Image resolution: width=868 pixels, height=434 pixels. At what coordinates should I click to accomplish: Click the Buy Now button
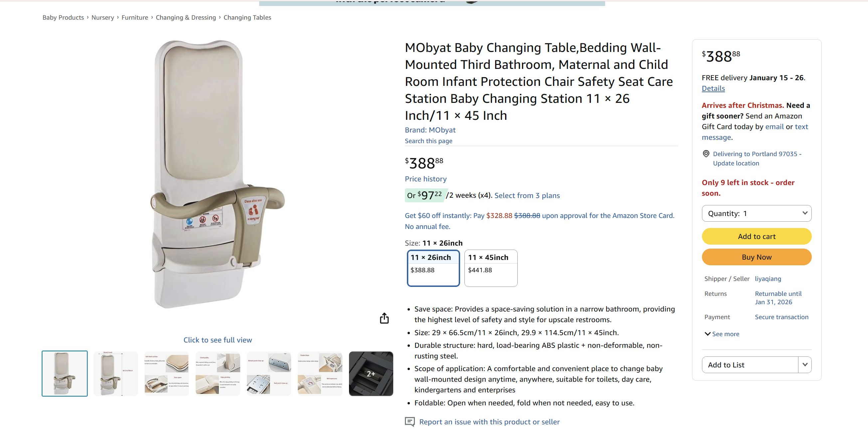click(x=757, y=257)
